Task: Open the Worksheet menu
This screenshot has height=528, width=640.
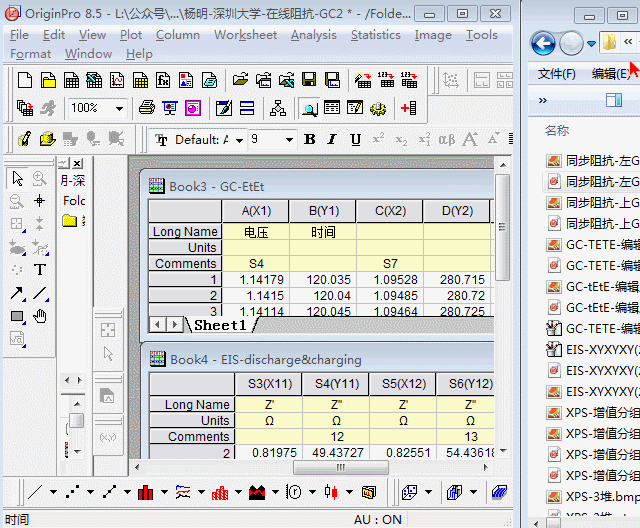Action: 245,34
